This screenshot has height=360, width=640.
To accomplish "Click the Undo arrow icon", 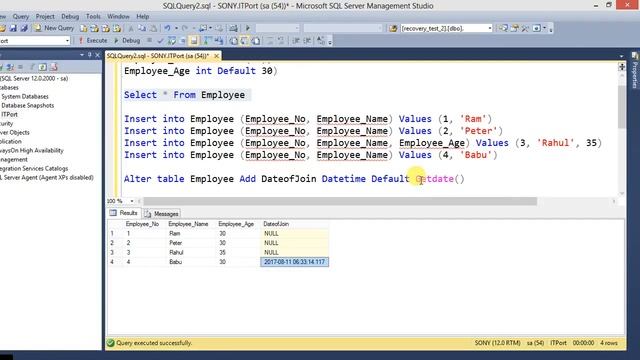I will pyautogui.click(x=167, y=28).
